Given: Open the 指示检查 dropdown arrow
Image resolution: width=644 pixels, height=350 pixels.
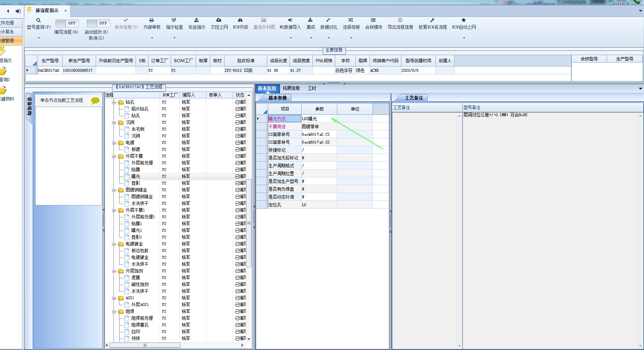Looking at the screenshot, I should (174, 38).
